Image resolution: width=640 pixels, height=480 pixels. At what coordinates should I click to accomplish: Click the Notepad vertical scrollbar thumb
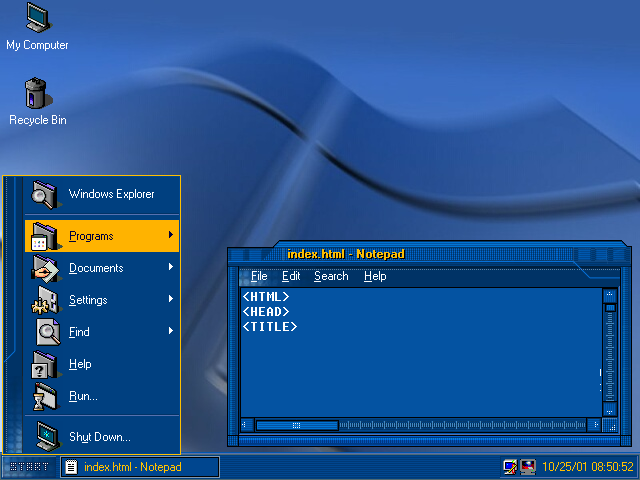610,307
